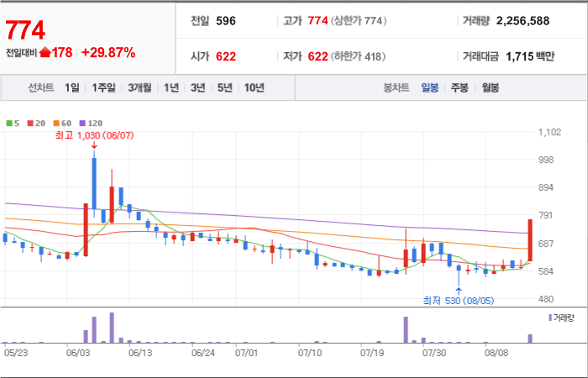The image size is (588, 378).
Task: Click the 상한가 774 text
Action: point(359,21)
